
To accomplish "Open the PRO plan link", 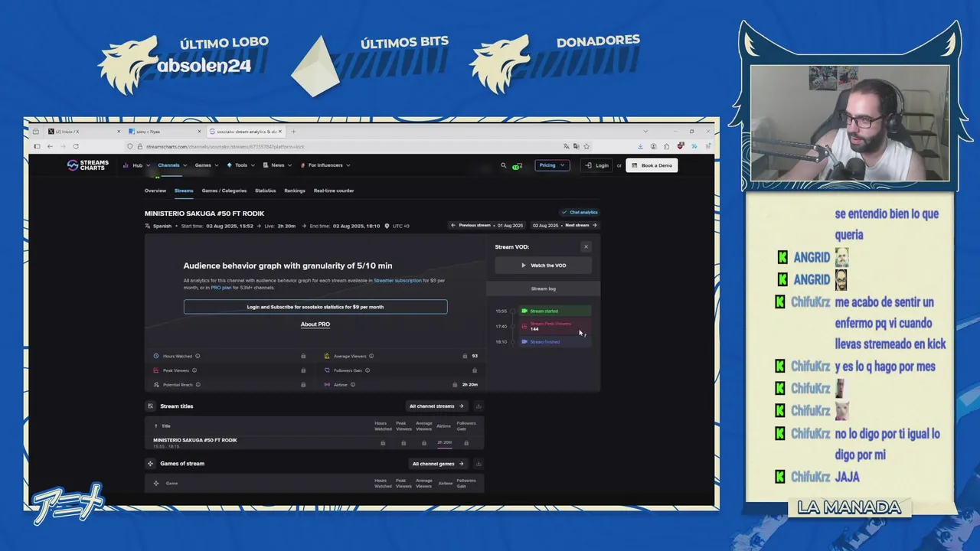I will (221, 288).
